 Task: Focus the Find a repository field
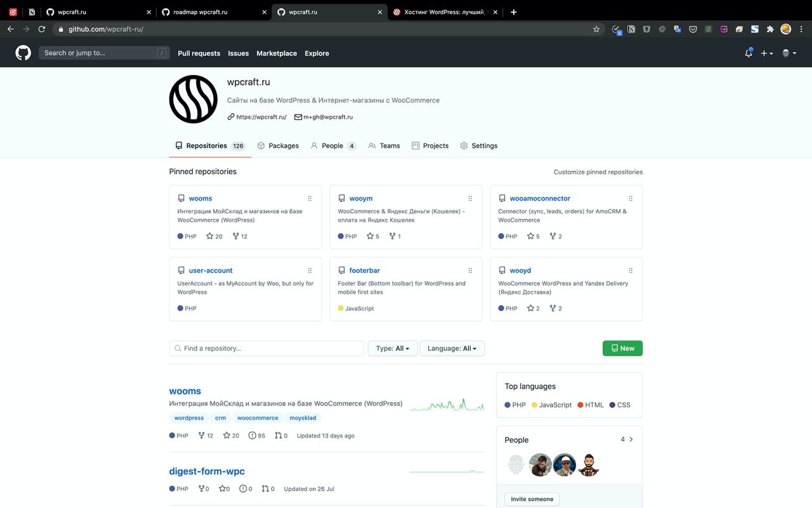[266, 349]
